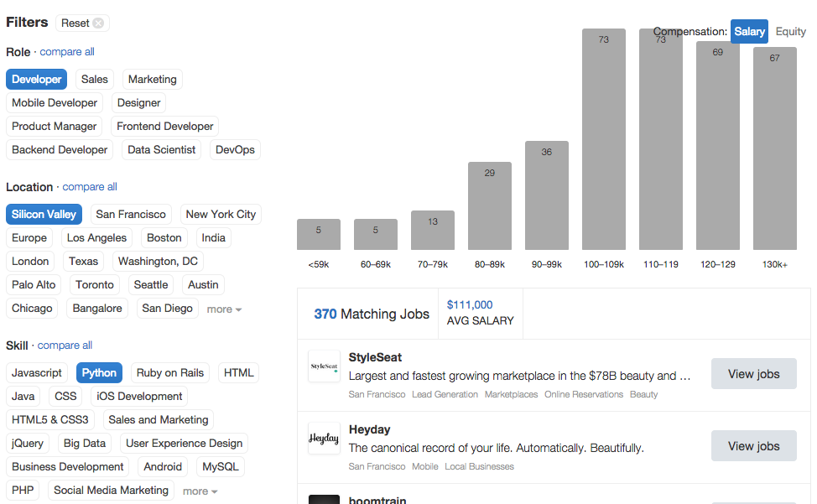The image size is (817, 504).
Task: Select the New York City location filter
Action: (221, 215)
